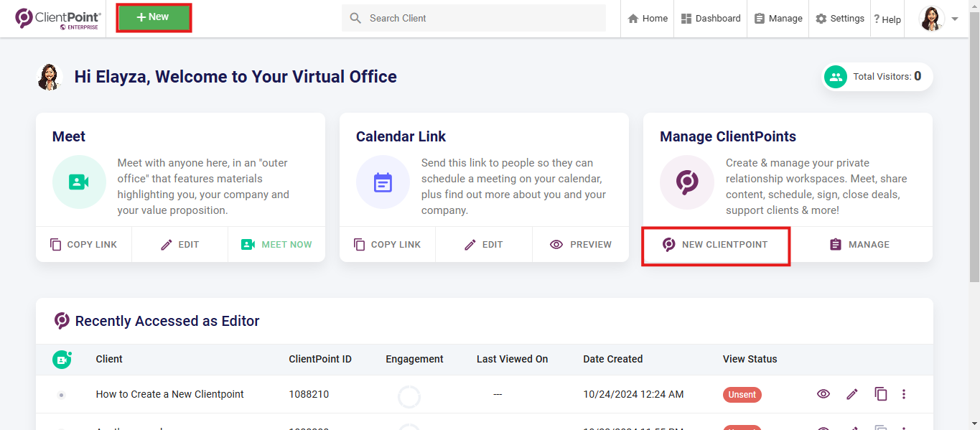Click the ClientPoint Enterprise logo

pos(58,19)
